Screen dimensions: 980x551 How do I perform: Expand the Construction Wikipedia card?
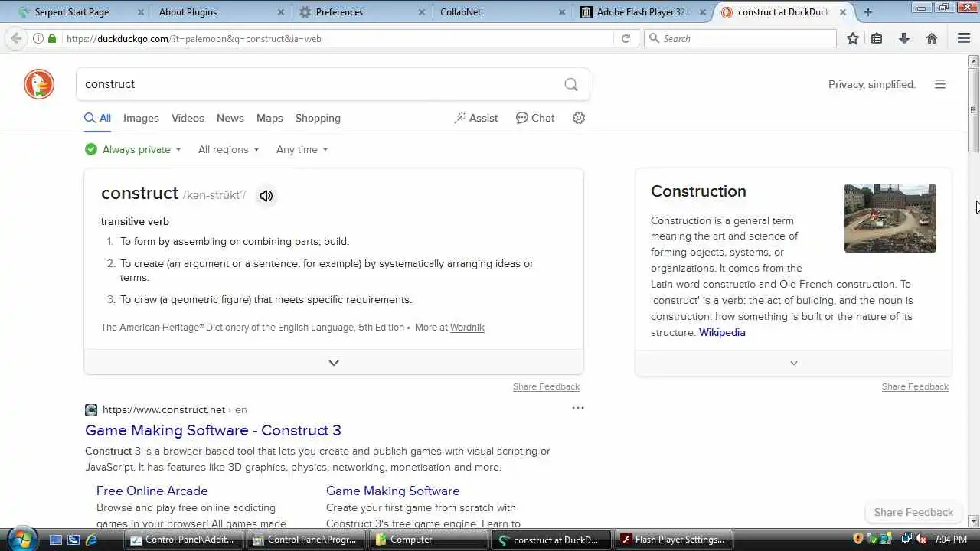click(793, 363)
